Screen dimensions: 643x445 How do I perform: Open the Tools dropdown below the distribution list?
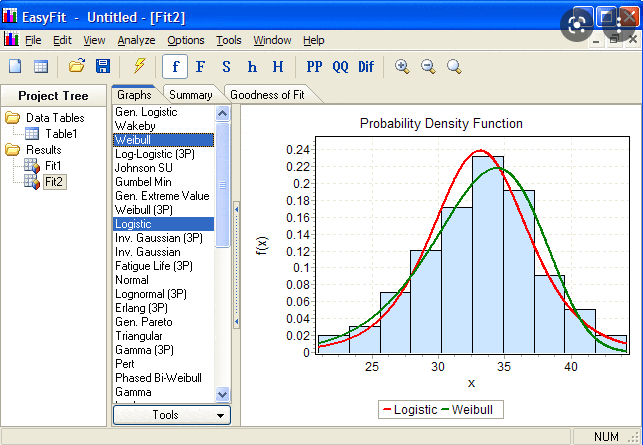click(171, 415)
